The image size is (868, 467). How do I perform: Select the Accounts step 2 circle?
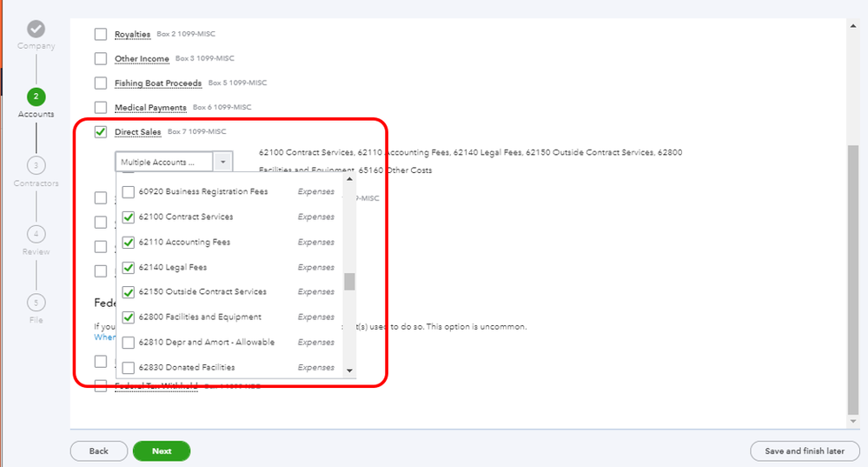[36, 97]
